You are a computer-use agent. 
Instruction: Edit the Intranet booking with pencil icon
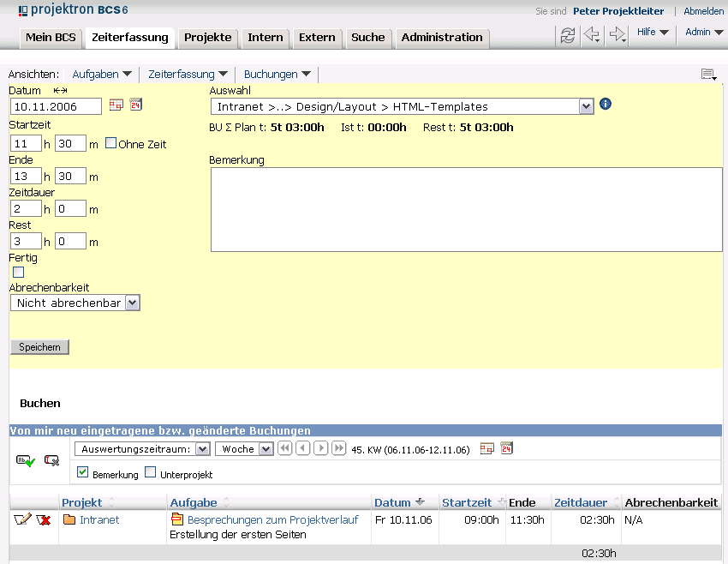click(x=22, y=519)
